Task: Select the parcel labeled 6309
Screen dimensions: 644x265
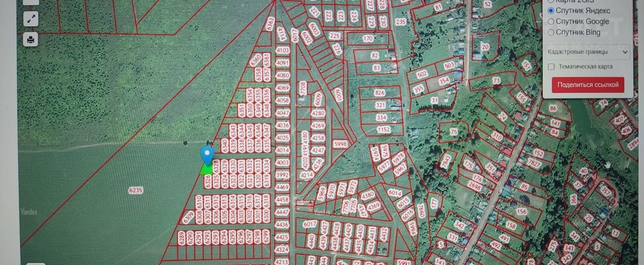Action: click(189, 217)
